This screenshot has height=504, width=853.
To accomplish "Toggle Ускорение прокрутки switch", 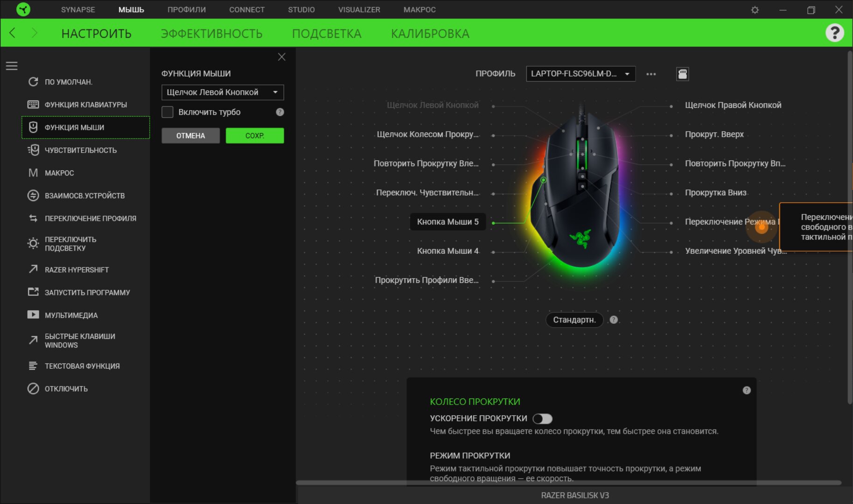I will tap(543, 419).
